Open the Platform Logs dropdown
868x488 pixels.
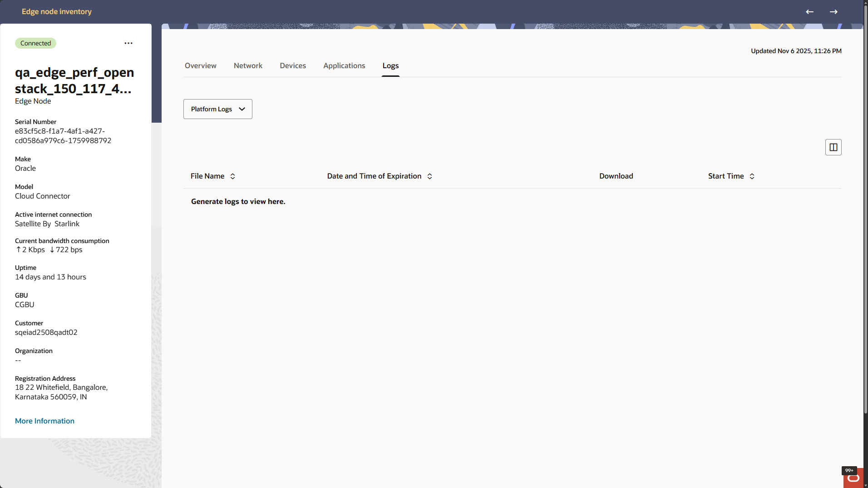pos(217,109)
